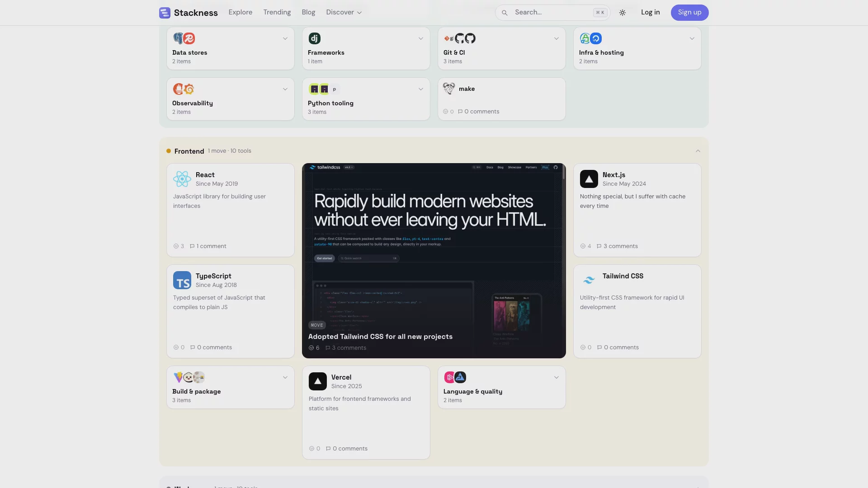Click reaction smiley on Tailwind move post
This screenshot has height=488, width=868.
311,348
